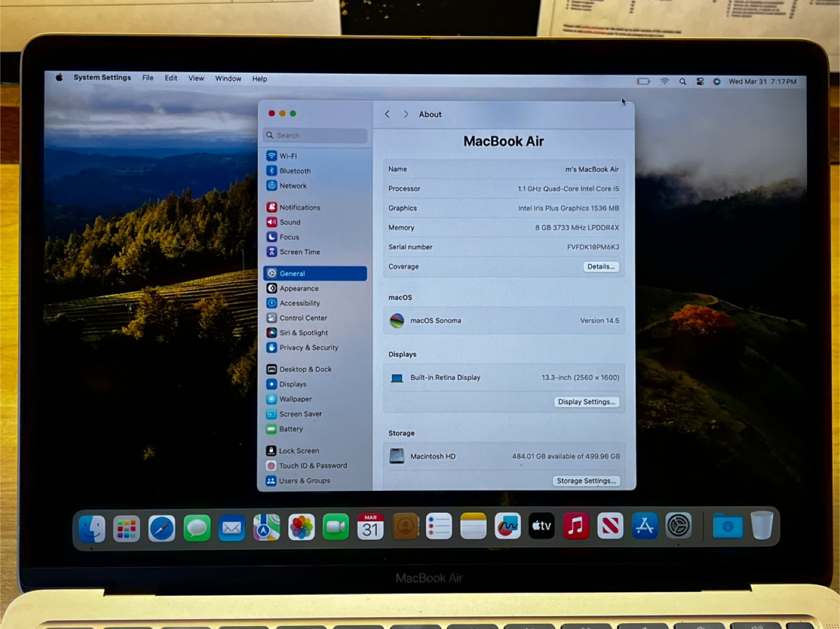Open Touch ID & Password settings
The width and height of the screenshot is (840, 629).
click(x=312, y=466)
